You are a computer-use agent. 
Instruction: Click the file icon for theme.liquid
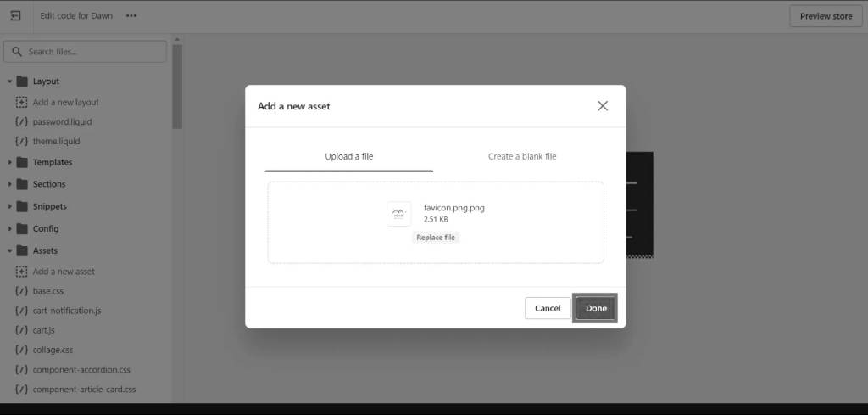[x=21, y=141]
